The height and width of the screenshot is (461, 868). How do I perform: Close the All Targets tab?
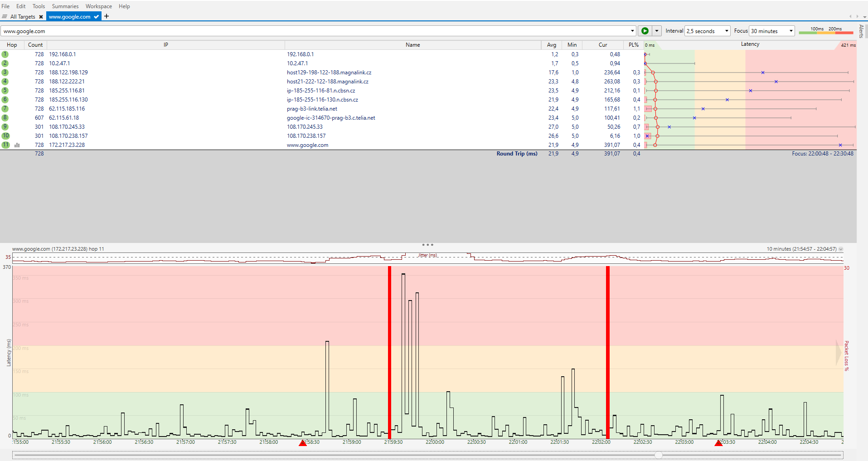41,17
